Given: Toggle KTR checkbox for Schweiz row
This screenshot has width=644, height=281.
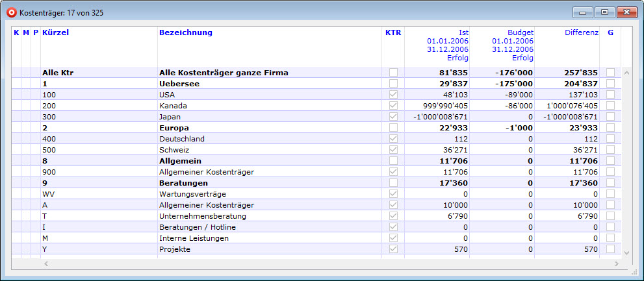Looking at the screenshot, I should pos(393,149).
